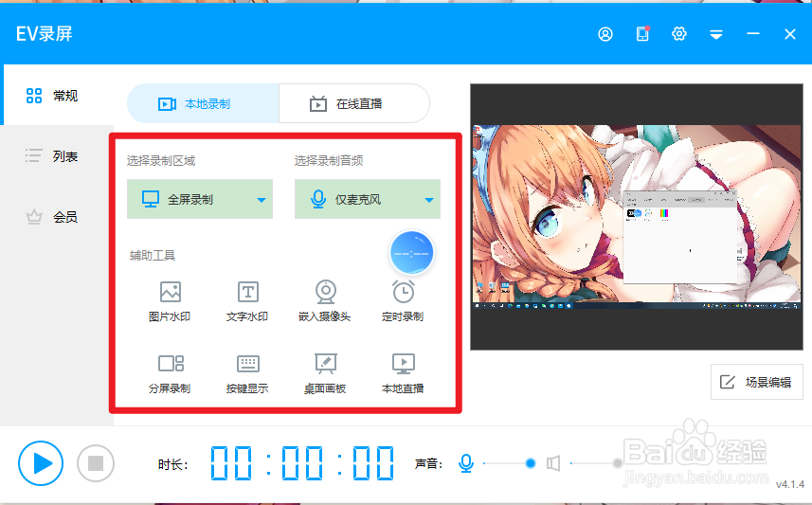
Task: Click the 选择录制区域 label
Action: 161,160
